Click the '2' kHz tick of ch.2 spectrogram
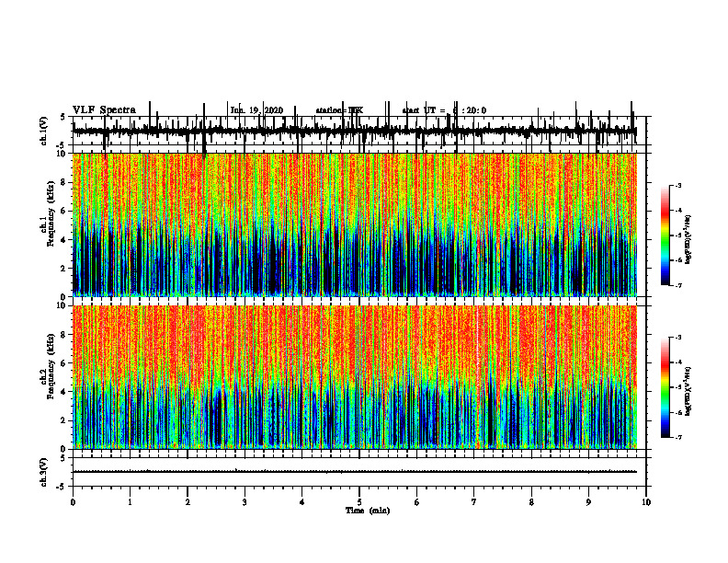728x563 pixels. pos(64,420)
